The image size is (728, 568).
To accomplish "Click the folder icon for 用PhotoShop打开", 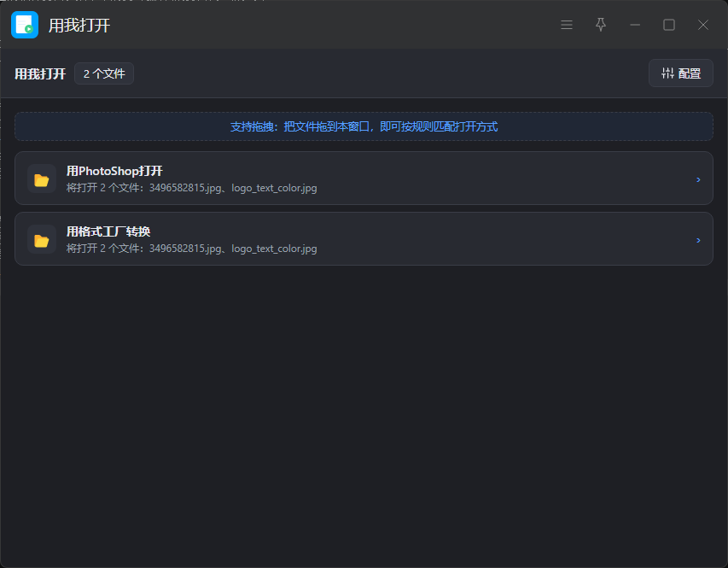I will pyautogui.click(x=42, y=179).
